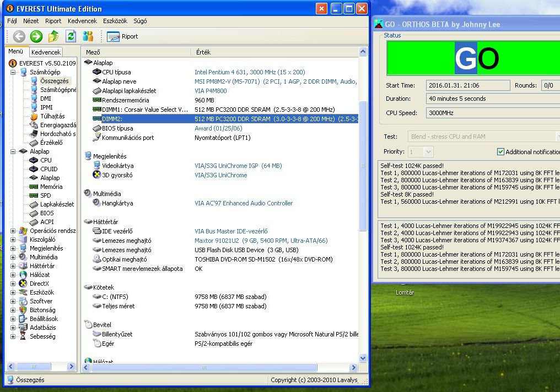Expand the Hálózat tree node in the sidebar
The height and width of the screenshot is (392, 560).
point(13,275)
